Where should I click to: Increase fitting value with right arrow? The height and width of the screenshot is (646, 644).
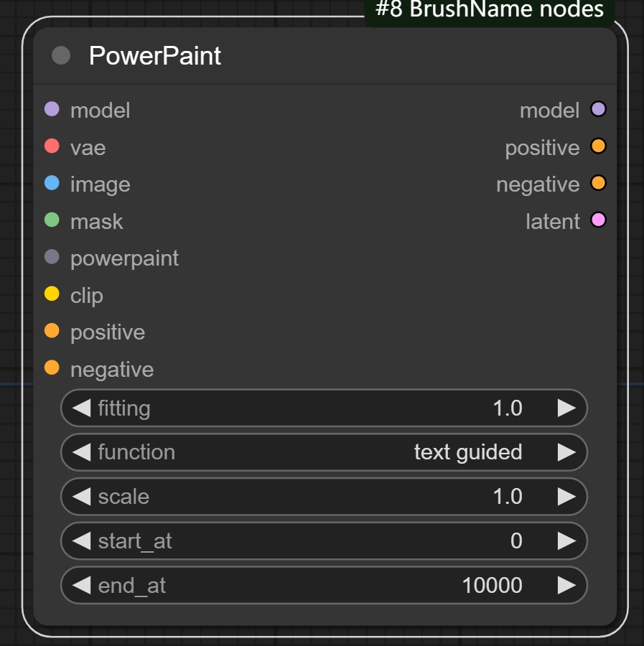tap(566, 408)
